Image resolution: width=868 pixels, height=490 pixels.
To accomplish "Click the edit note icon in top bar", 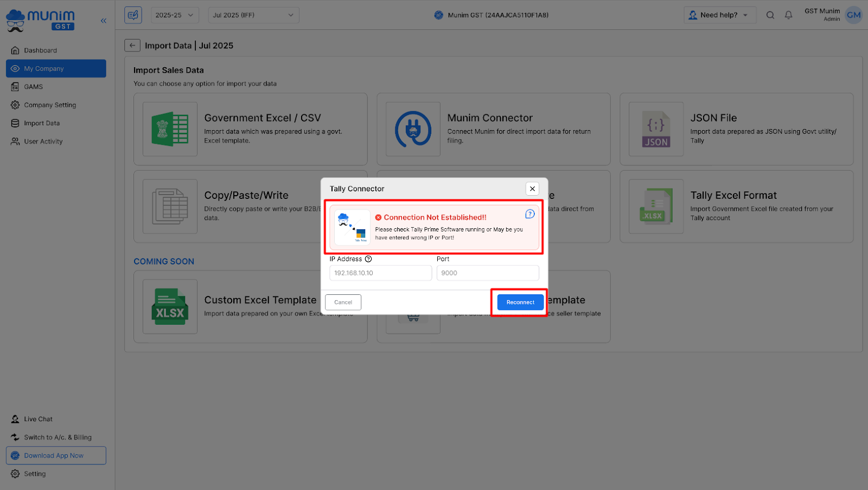I will pyautogui.click(x=133, y=15).
